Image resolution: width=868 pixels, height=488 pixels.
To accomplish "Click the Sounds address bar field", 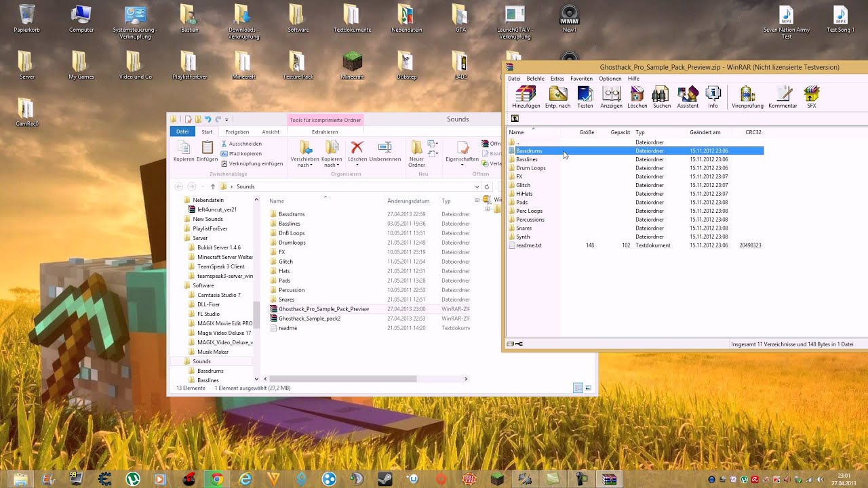I will click(349, 186).
